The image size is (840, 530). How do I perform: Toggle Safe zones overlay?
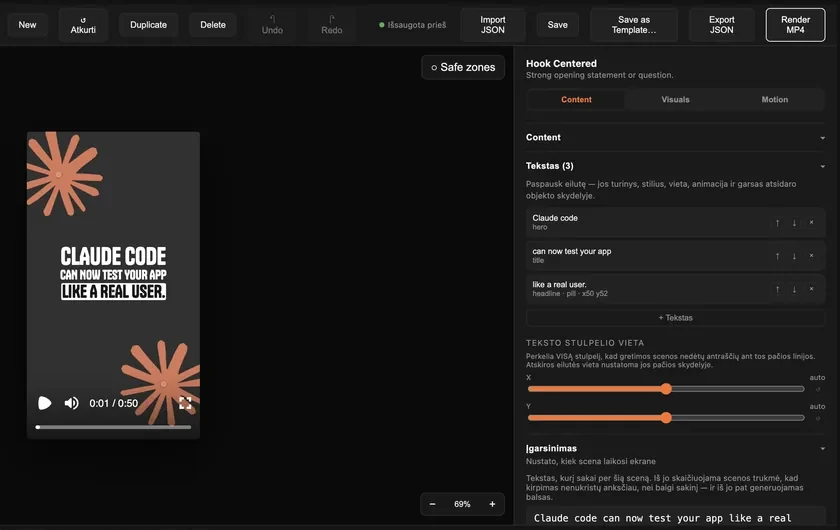point(463,68)
